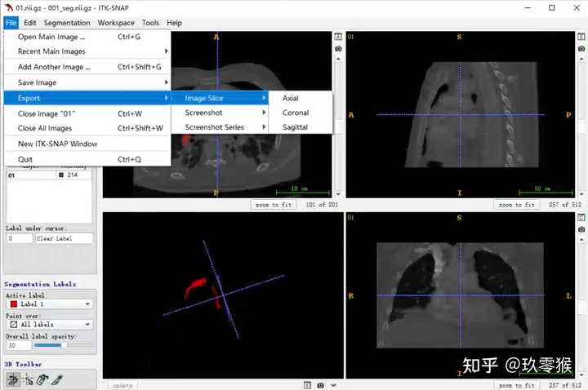The image size is (588, 390).
Task: Open the 3D view options chevron
Action: pos(333,385)
